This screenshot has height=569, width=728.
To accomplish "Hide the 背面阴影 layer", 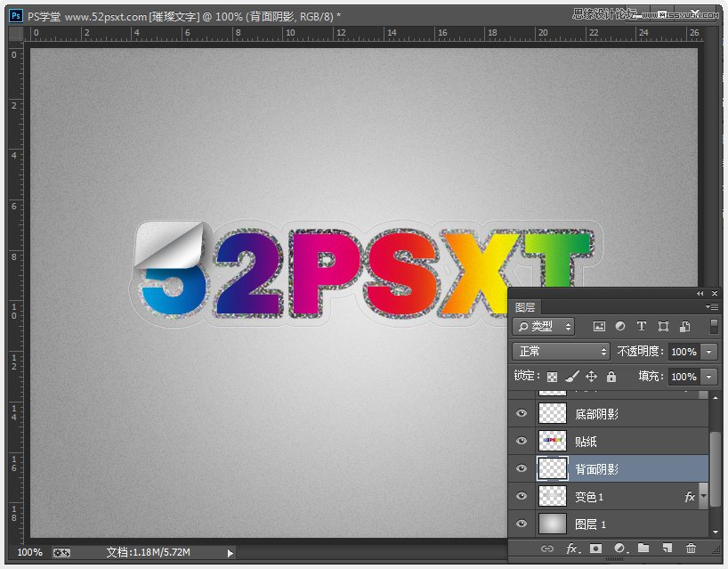I will click(x=522, y=468).
